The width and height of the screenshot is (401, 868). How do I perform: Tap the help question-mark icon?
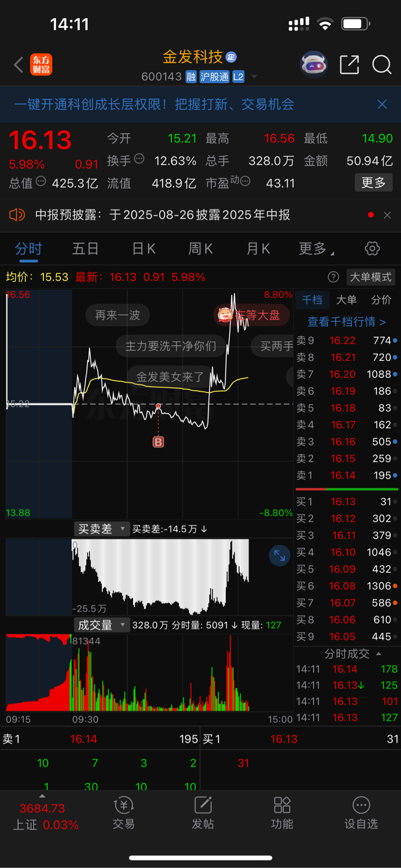[333, 277]
